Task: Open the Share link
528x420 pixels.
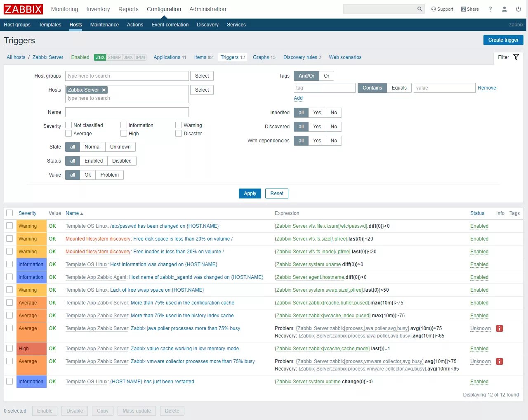Action: click(x=470, y=9)
